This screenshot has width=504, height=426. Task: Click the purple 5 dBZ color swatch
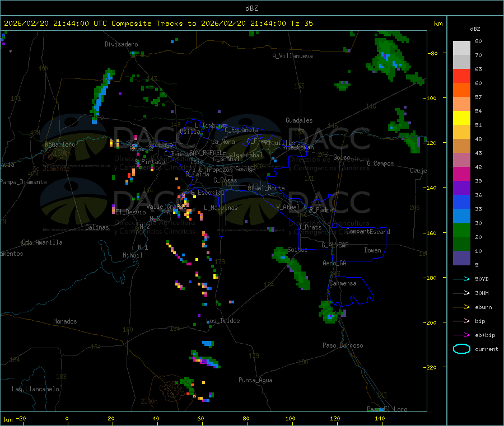click(x=461, y=258)
